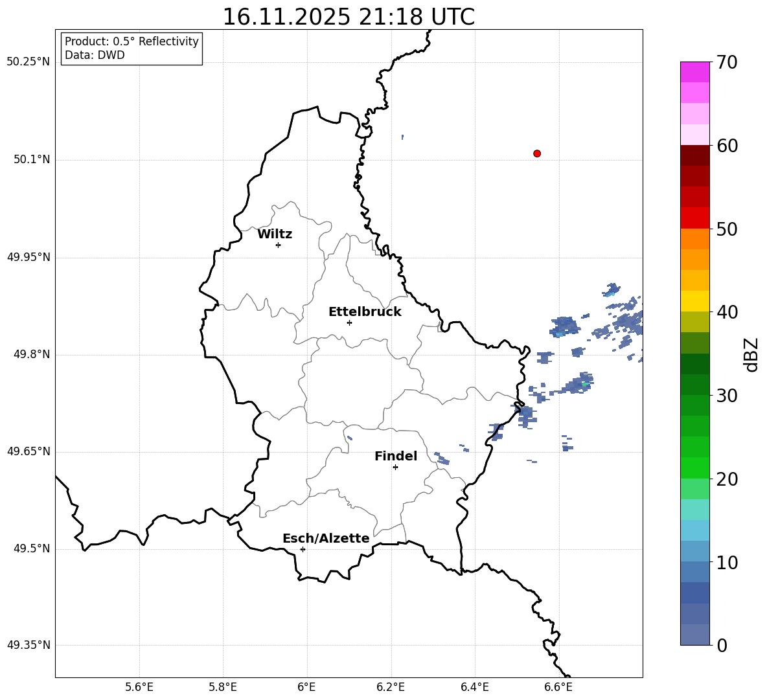This screenshot has width=767, height=700.
Task: Pick the orange colorbar segment below 50
Action: point(694,239)
